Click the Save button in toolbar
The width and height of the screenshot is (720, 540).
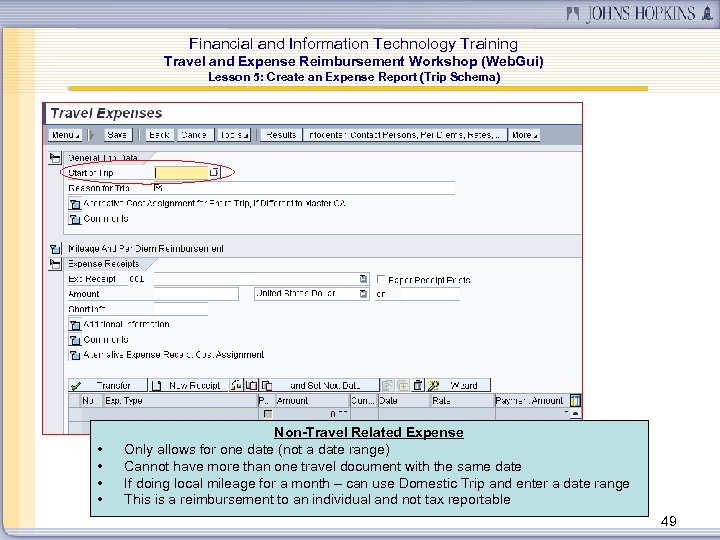coord(117,135)
